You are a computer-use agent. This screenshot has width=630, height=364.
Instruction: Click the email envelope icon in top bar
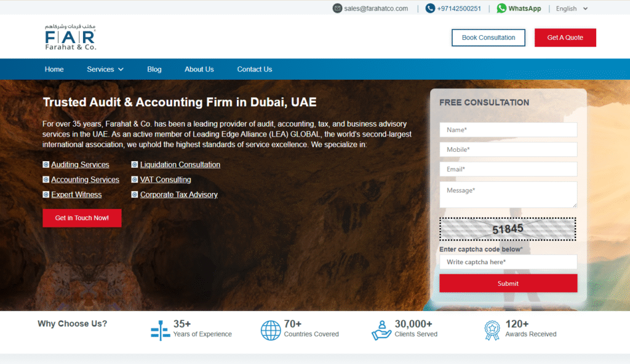pos(337,9)
